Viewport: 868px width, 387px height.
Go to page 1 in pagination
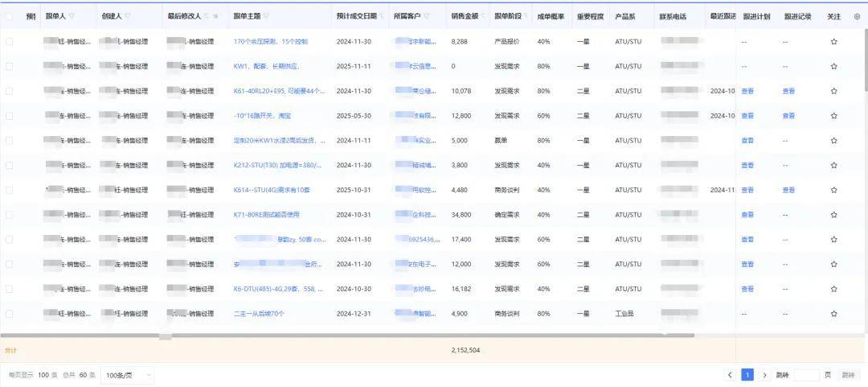coord(747,375)
